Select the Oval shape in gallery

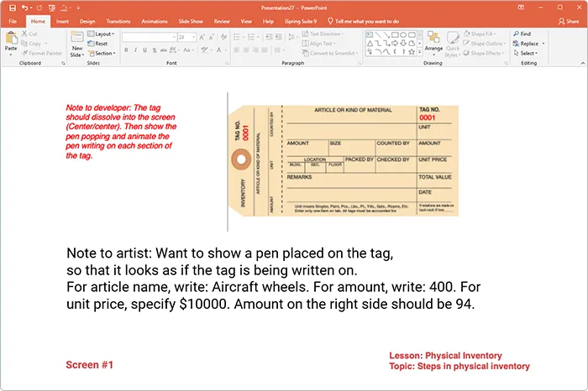[x=403, y=35]
